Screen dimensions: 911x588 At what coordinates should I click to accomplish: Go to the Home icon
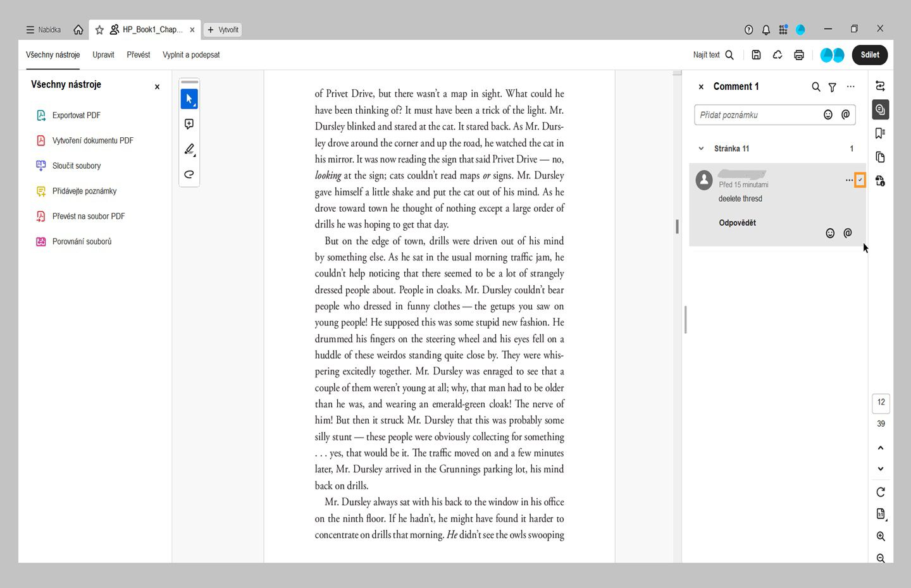tap(78, 30)
